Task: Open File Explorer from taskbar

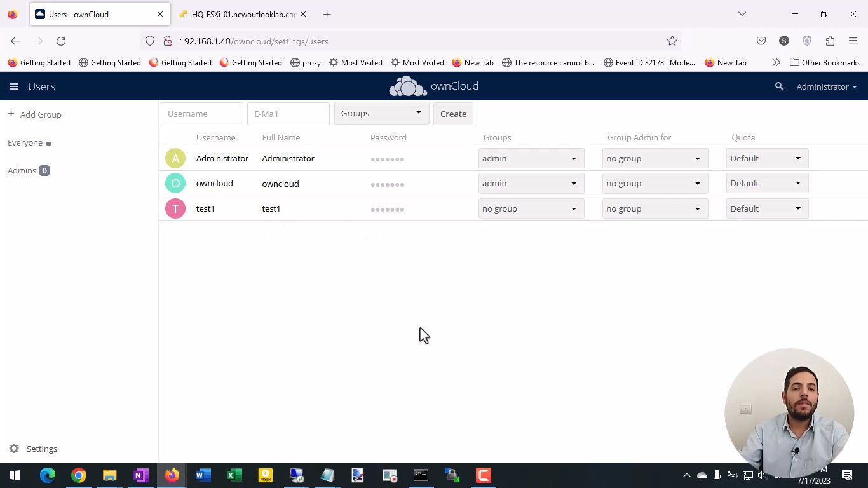Action: pos(109,475)
